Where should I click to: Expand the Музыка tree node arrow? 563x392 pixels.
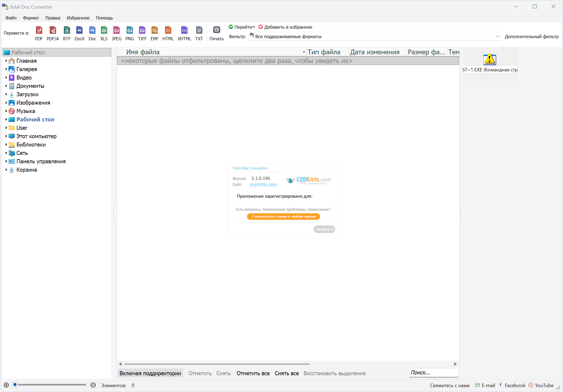[6, 111]
